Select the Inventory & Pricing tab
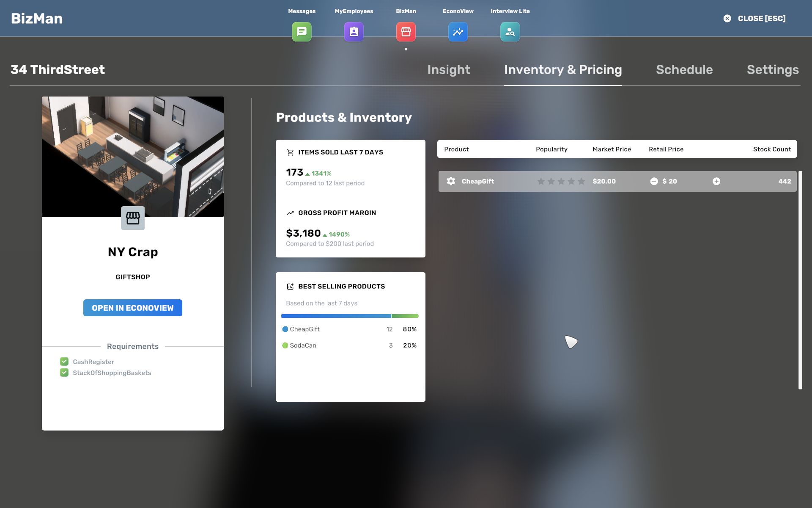The height and width of the screenshot is (508, 812). point(563,70)
